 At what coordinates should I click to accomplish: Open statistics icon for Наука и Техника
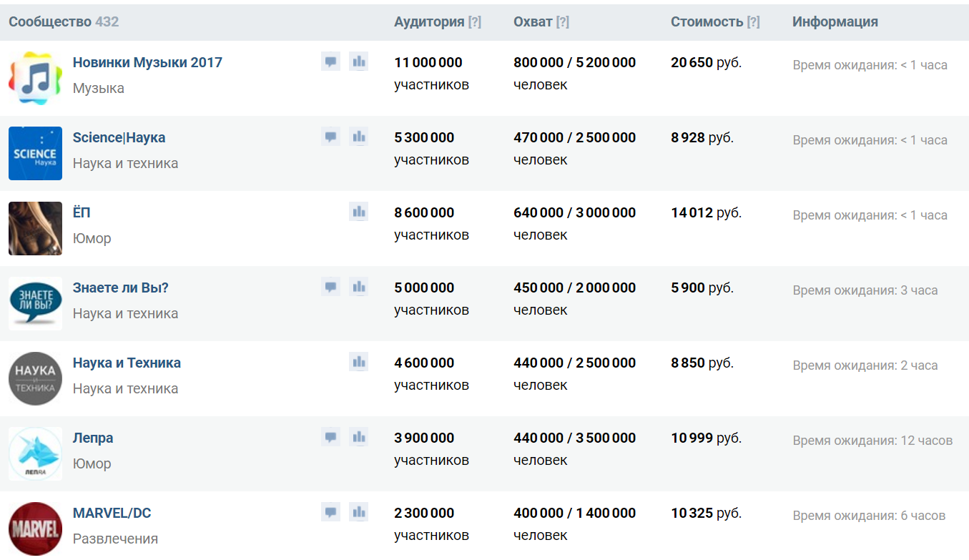point(359,363)
